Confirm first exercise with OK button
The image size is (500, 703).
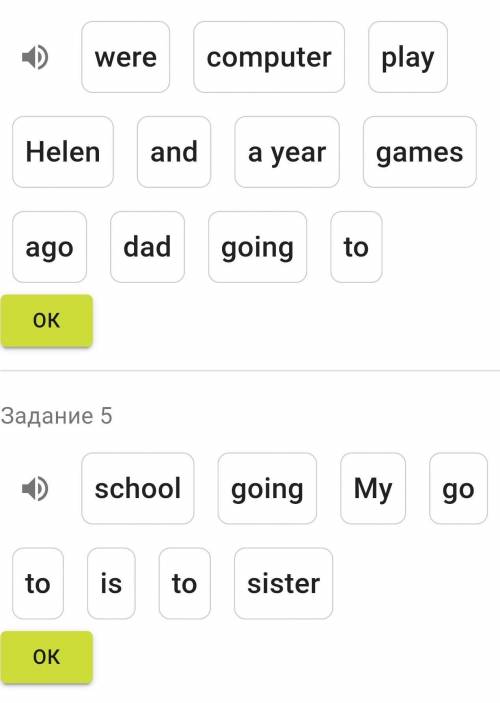pyautogui.click(x=47, y=321)
